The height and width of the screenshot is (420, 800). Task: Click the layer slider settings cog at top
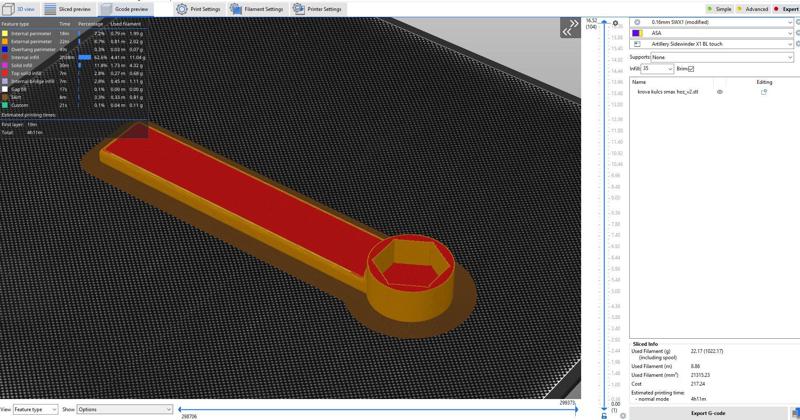tap(615, 23)
